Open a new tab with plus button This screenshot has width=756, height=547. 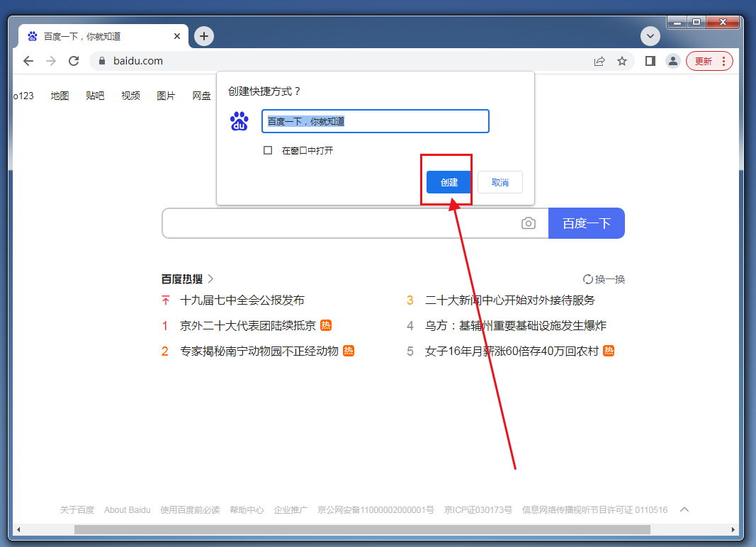204,36
